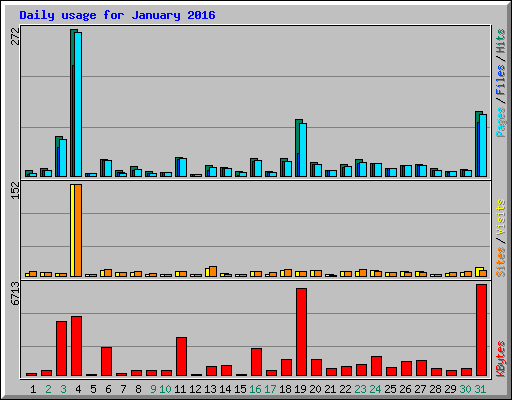Image resolution: width=512 pixels, height=400 pixels.
Task: Click the 6713 axis value label
Action: pyautogui.click(x=16, y=294)
